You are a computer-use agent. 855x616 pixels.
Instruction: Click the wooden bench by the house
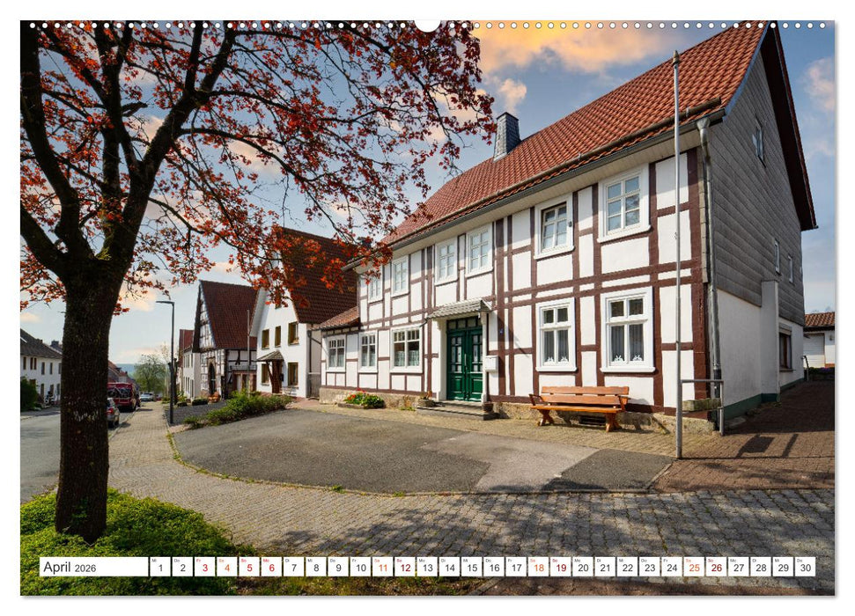coord(580,404)
